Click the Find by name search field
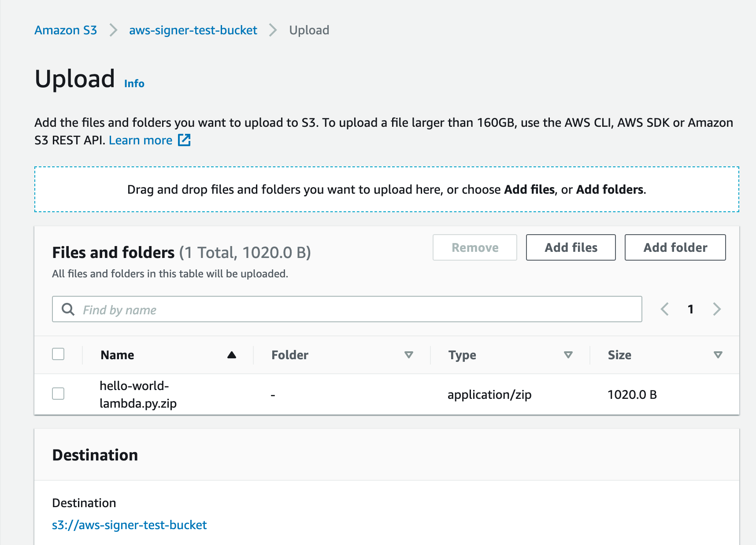This screenshot has height=545, width=756. click(352, 309)
